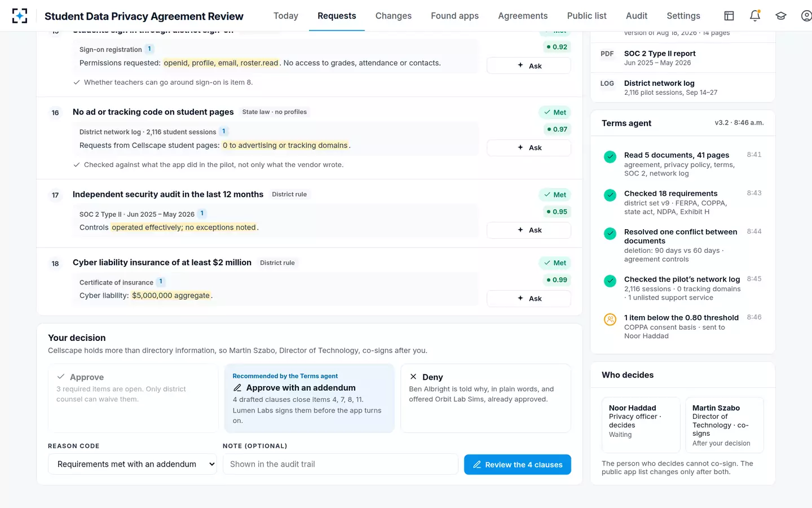
Task: Click orange person icon for below threshold item
Action: [610, 319]
